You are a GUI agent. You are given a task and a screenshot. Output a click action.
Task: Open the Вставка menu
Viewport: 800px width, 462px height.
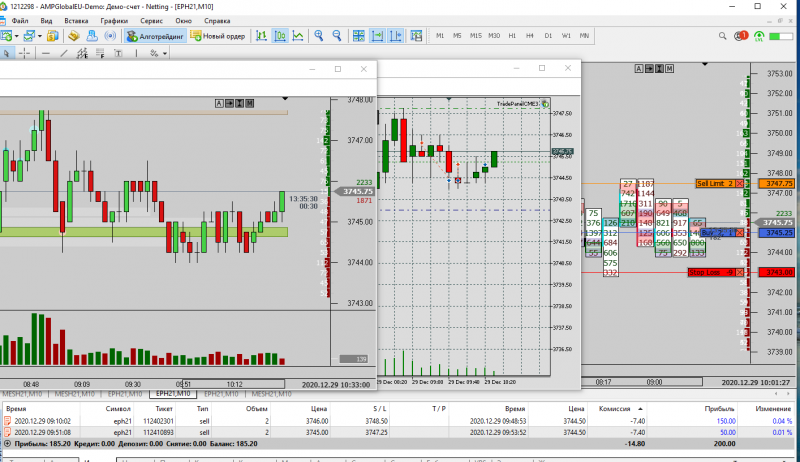[77, 21]
